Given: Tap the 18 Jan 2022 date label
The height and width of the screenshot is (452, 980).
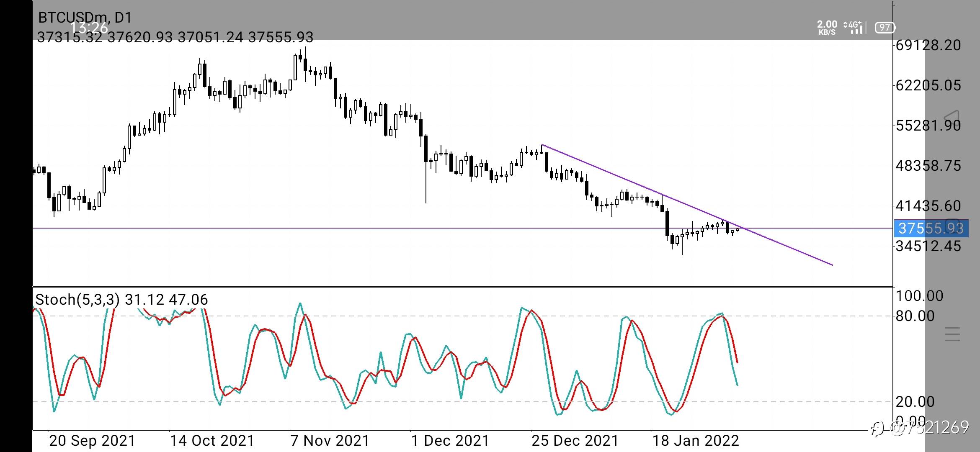Looking at the screenshot, I should pyautogui.click(x=696, y=441).
